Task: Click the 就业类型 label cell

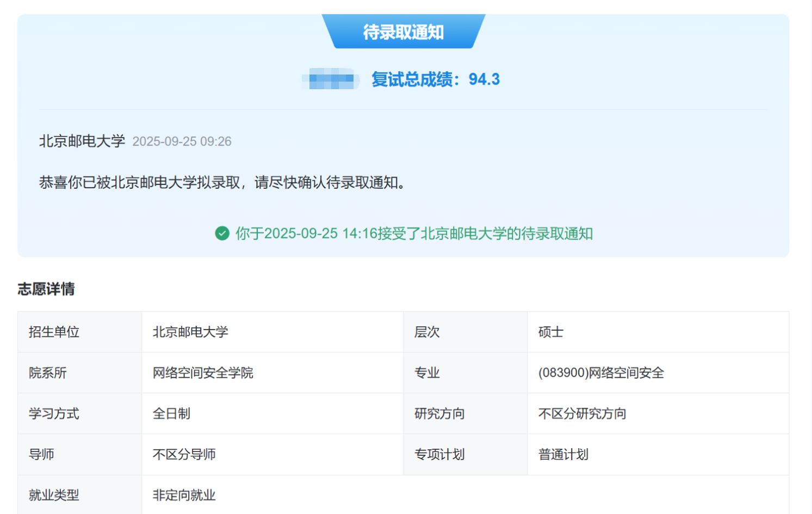Action: click(80, 495)
